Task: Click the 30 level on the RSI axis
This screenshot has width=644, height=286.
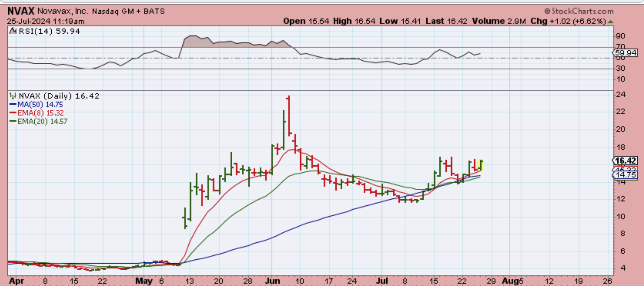Action: pos(621,68)
